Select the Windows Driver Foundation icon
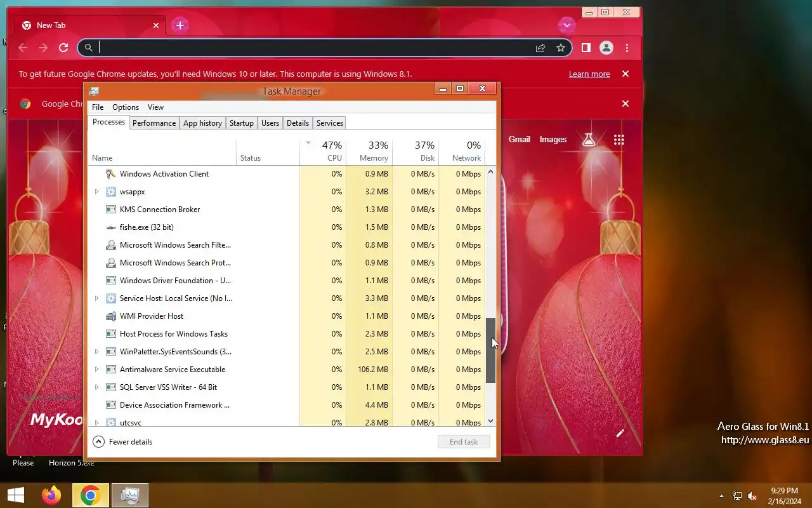 click(110, 281)
